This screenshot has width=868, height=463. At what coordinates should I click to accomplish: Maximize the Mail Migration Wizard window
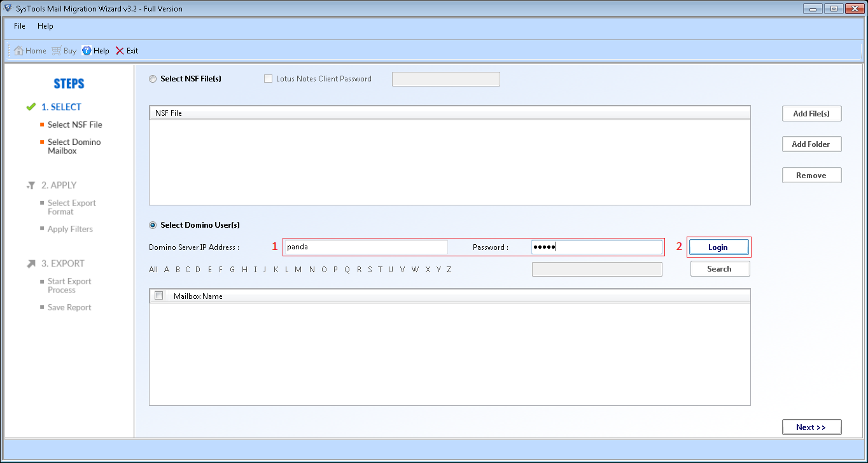(834, 8)
